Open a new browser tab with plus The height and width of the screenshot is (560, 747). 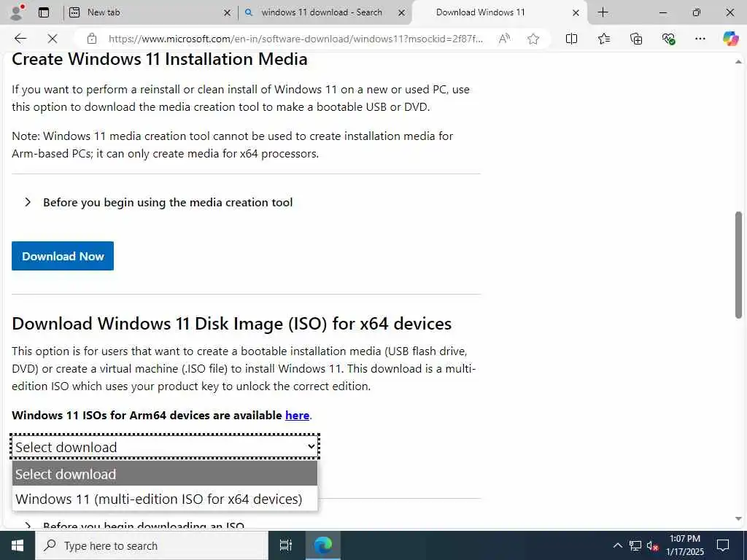603,12
